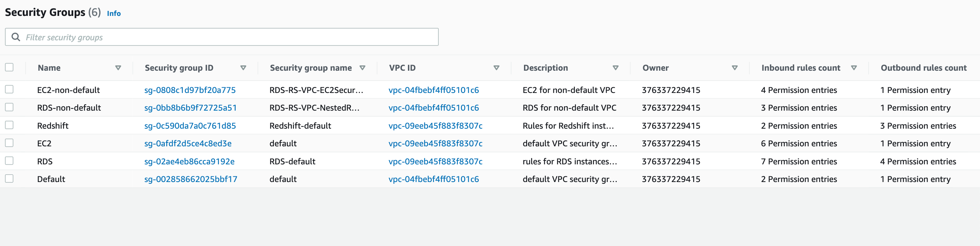Select the EC2-non-default row checkbox

9,89
